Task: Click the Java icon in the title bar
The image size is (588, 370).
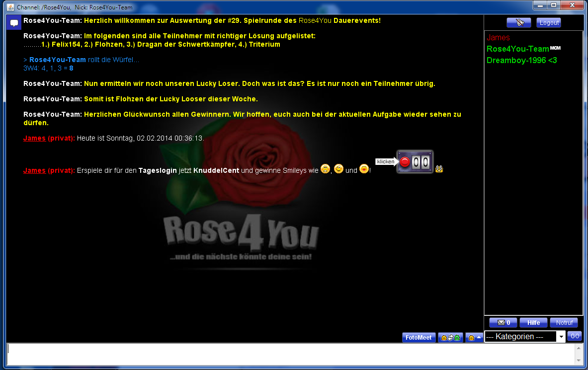Action: tap(10, 7)
